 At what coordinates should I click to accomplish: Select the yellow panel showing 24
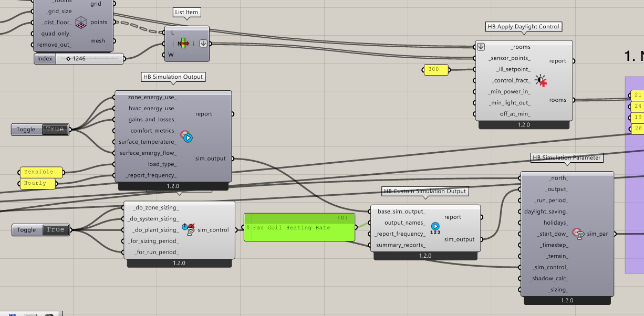point(638,106)
